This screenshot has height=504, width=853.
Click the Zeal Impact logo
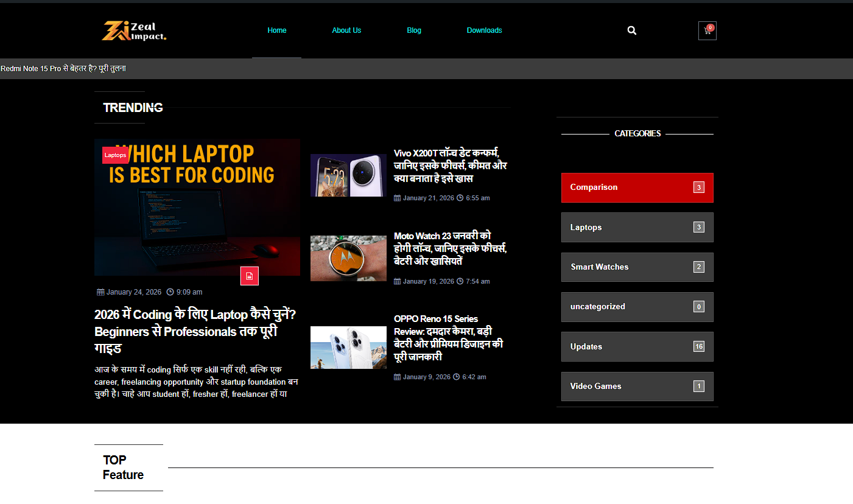coord(134,31)
